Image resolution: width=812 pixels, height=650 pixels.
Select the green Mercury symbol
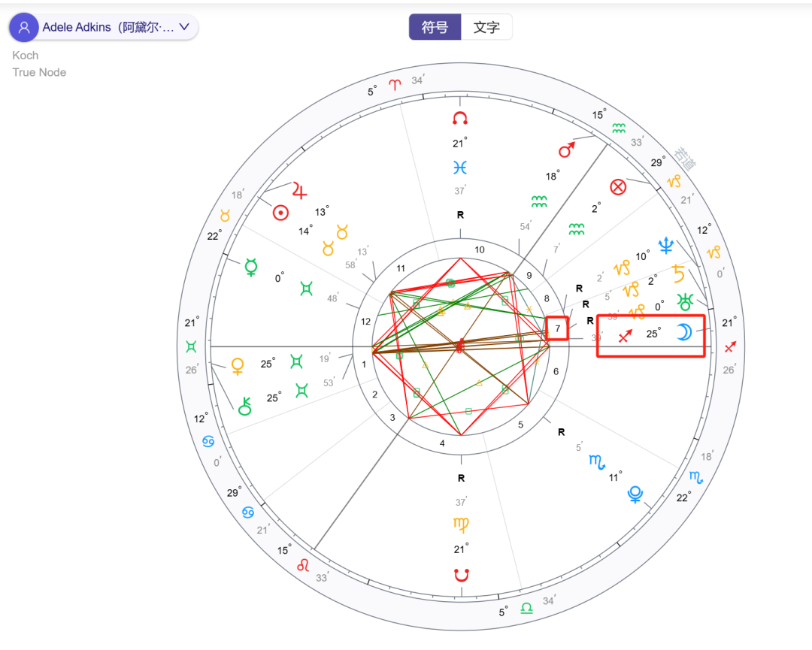coord(251,267)
